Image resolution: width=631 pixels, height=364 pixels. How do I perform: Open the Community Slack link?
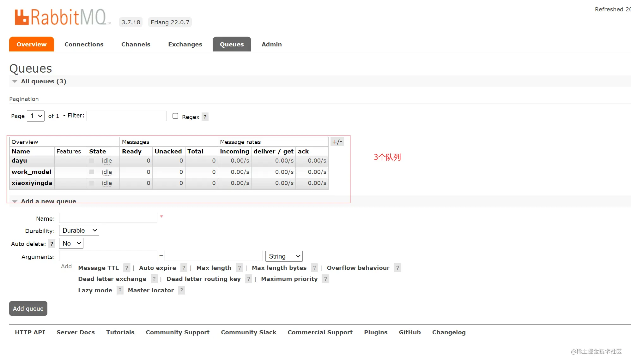[x=249, y=332]
